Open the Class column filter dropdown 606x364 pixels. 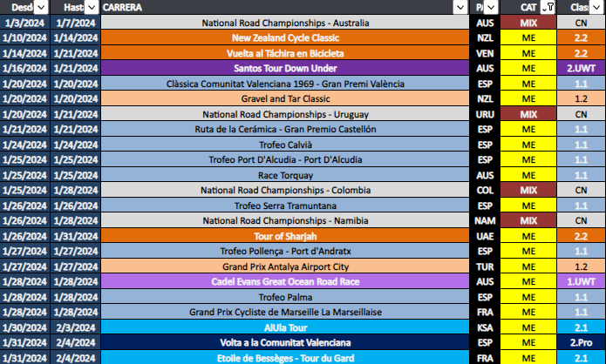596,7
